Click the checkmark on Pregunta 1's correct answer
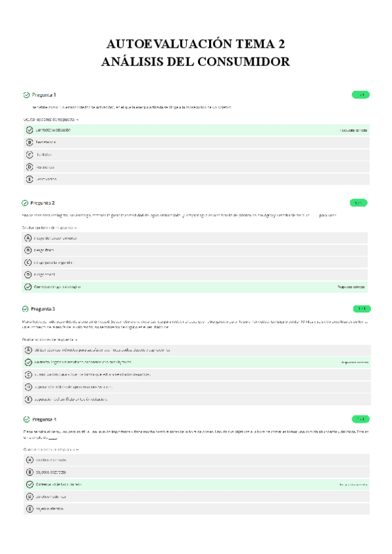Screen dimensions: 392x554 29,130
